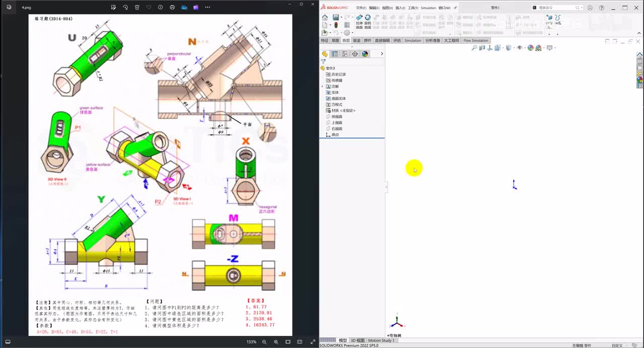Open the DisplayManager color sphere tab
This screenshot has width=644, height=348.
tap(365, 54)
